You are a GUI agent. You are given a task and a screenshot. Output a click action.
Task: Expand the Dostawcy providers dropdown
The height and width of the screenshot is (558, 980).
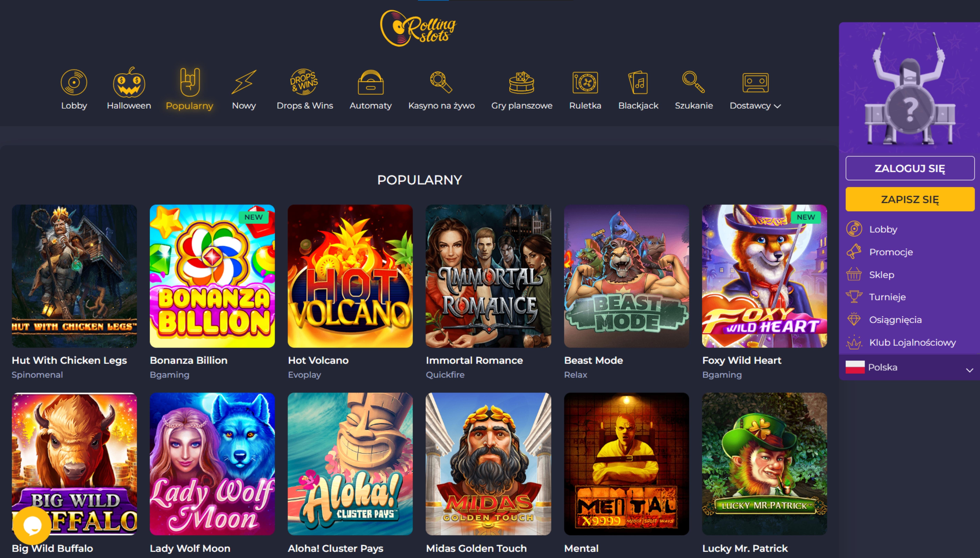pyautogui.click(x=755, y=106)
